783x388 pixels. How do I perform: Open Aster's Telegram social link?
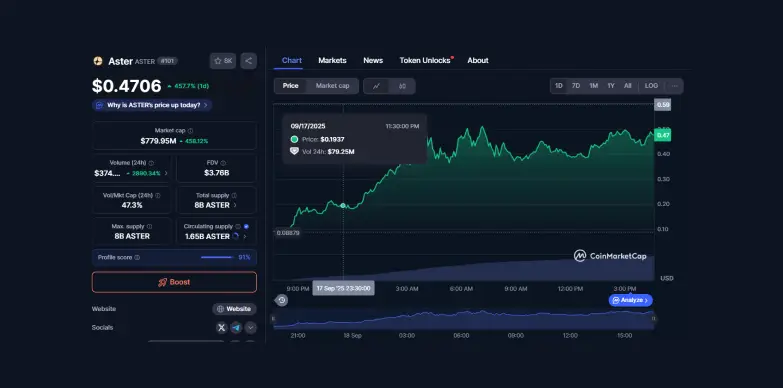tap(236, 328)
